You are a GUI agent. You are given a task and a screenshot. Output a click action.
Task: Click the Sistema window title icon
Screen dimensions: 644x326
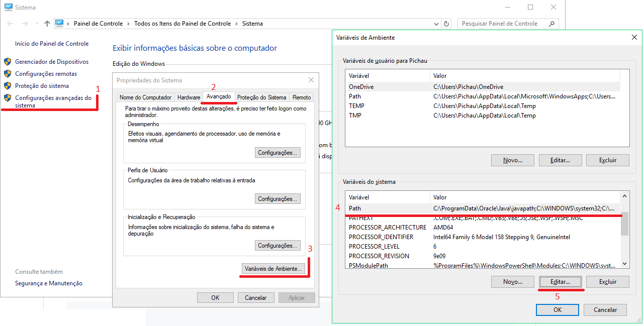[8, 8]
